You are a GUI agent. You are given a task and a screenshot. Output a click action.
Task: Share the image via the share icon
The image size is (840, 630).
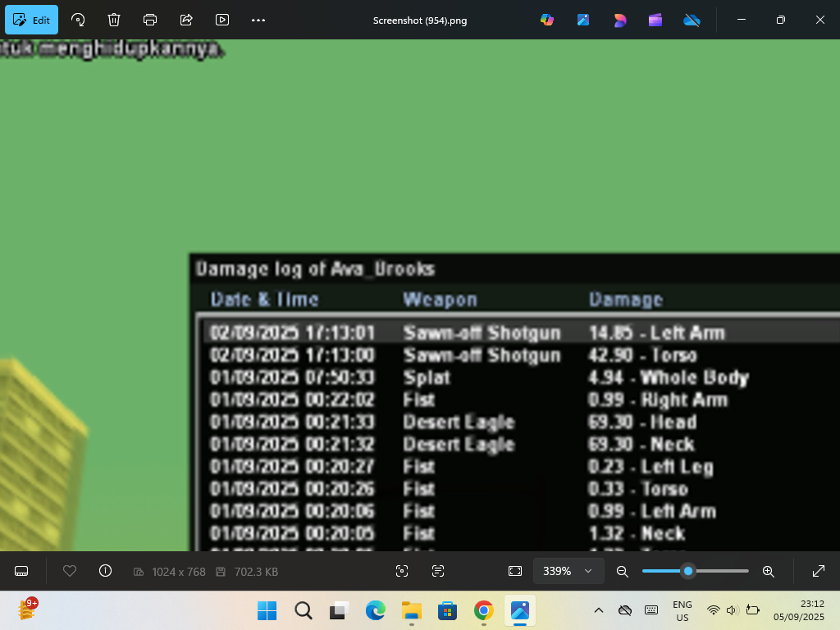tap(186, 20)
